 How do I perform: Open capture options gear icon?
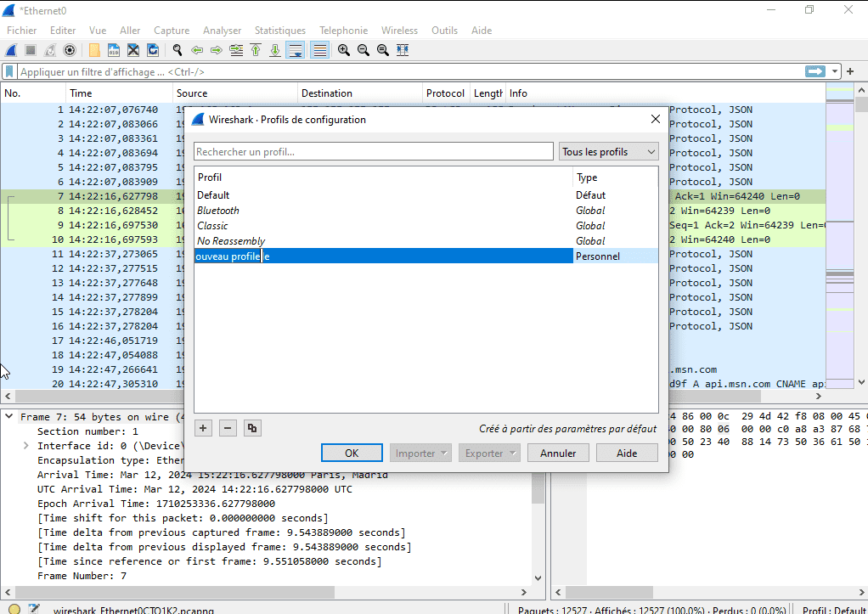click(70, 50)
